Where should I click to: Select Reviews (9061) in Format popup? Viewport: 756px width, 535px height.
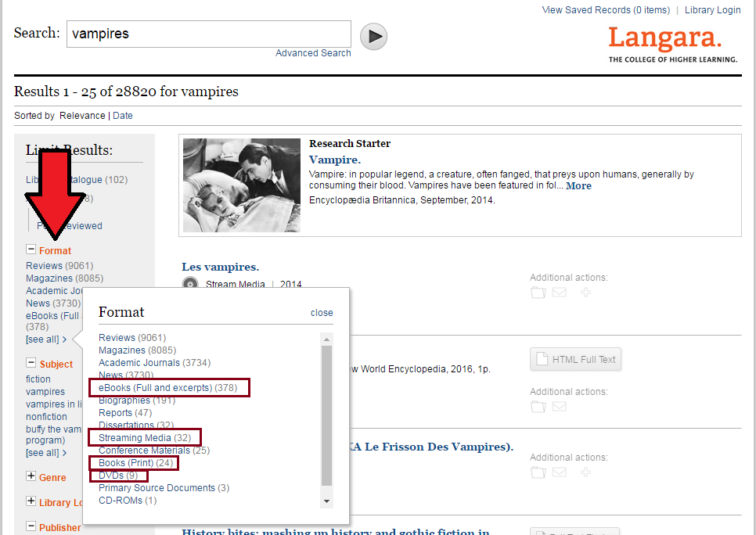[132, 338]
